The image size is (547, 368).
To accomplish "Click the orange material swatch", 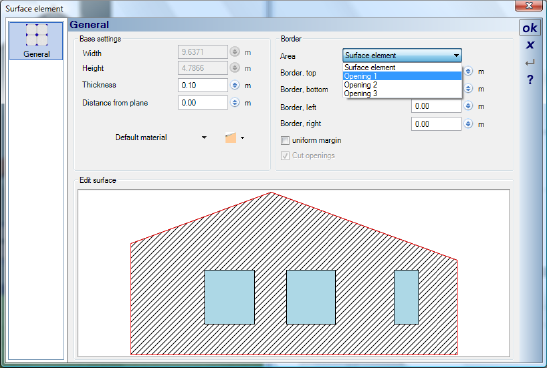I will 230,138.
